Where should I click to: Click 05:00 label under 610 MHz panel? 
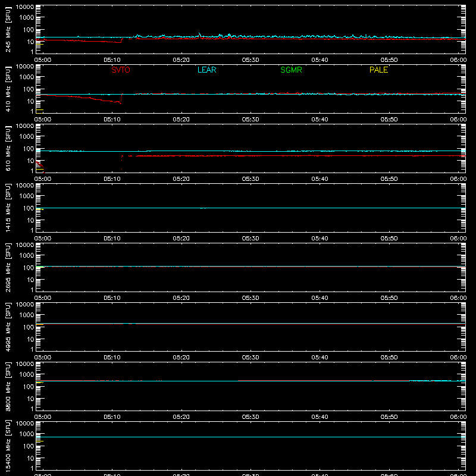[43, 179]
